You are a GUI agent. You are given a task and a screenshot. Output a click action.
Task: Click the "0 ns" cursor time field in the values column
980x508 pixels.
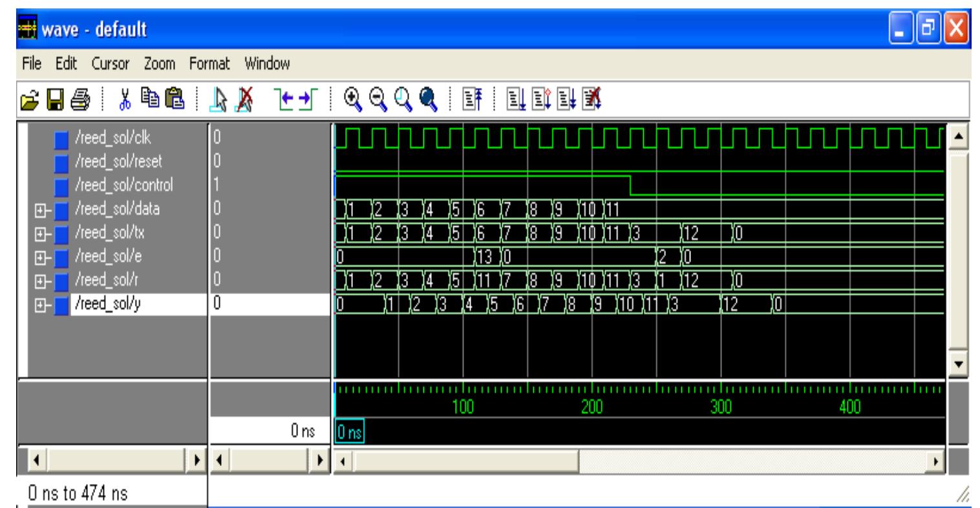(272, 432)
